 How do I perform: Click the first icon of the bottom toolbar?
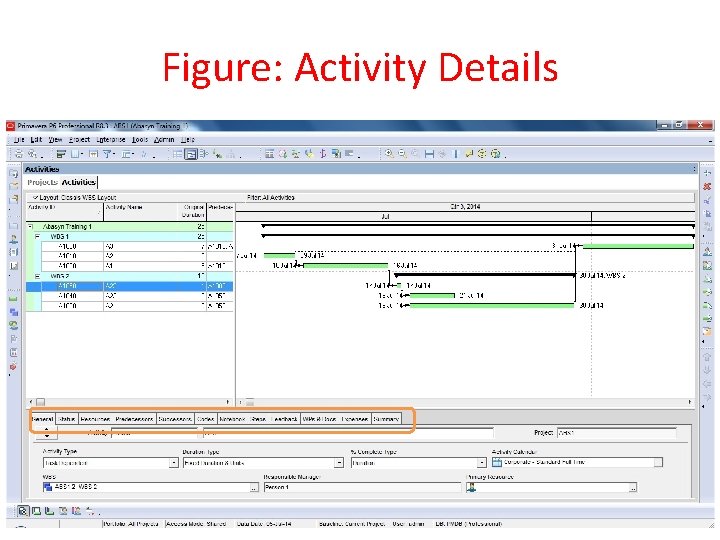click(x=23, y=511)
